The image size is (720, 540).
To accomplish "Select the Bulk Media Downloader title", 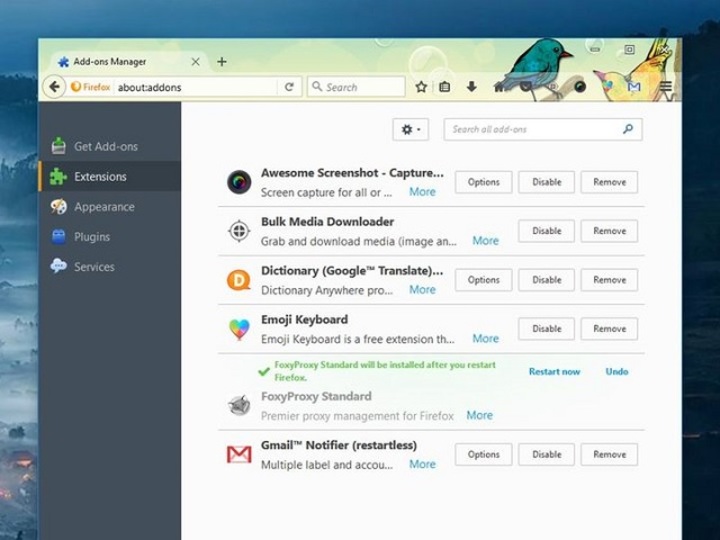I will [x=327, y=222].
